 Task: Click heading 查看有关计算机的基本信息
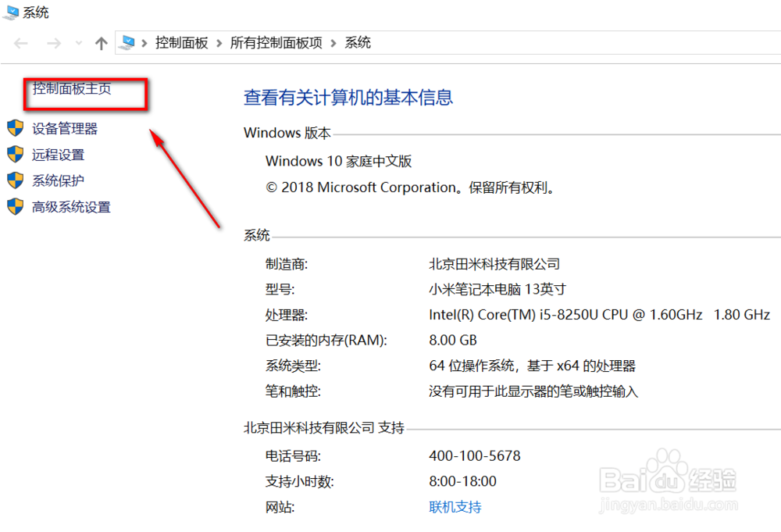pos(348,97)
